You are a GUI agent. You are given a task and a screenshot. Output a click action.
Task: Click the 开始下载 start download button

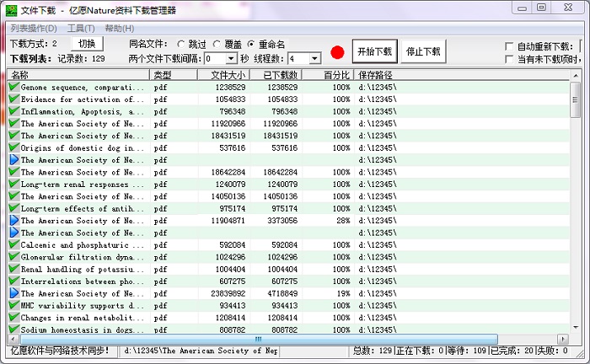tap(374, 51)
